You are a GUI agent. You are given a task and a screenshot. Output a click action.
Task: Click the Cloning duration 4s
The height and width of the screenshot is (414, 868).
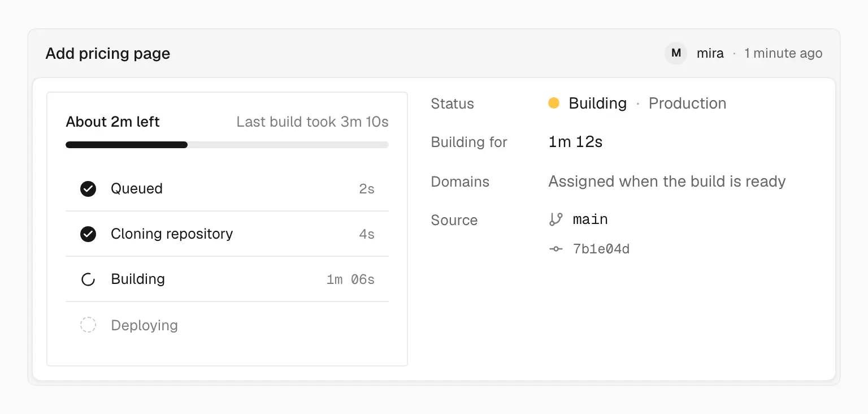367,234
